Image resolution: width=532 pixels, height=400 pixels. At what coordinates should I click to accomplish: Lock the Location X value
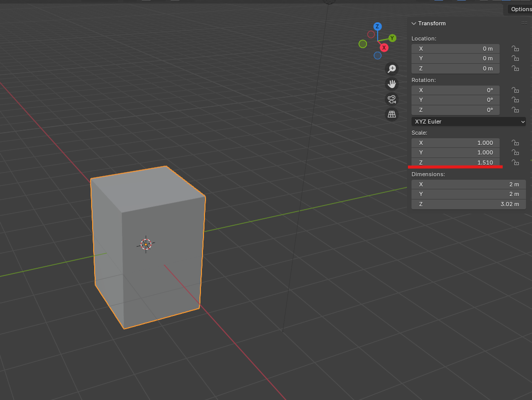point(515,49)
